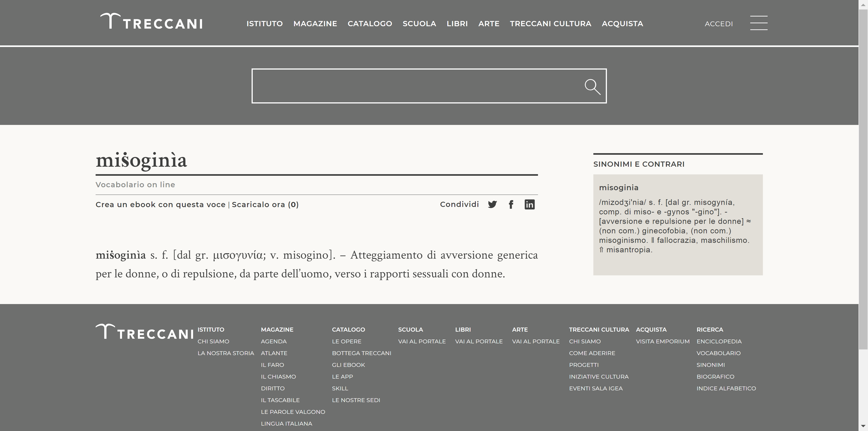The image size is (868, 431).
Task: Open Vocabolario footer link
Action: coord(718,353)
